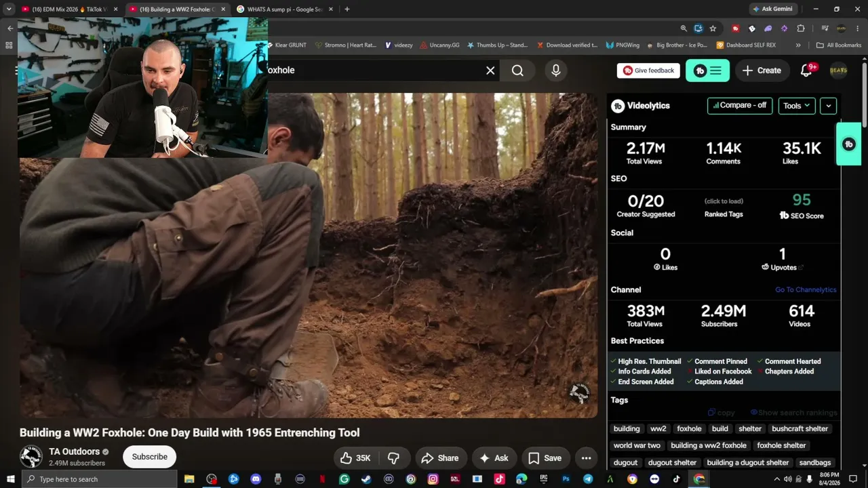Open the Dashboard SELF REX bookmark
The image size is (868, 488).
(746, 45)
